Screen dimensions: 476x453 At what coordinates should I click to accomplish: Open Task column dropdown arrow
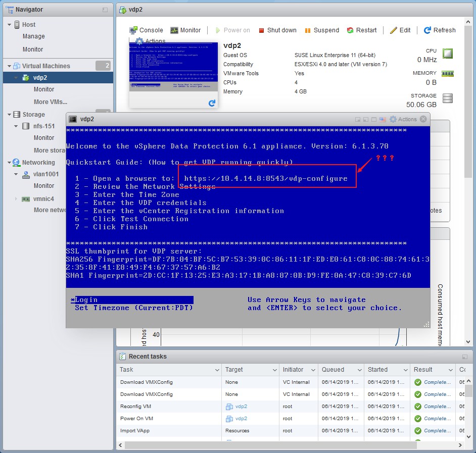[217, 370]
